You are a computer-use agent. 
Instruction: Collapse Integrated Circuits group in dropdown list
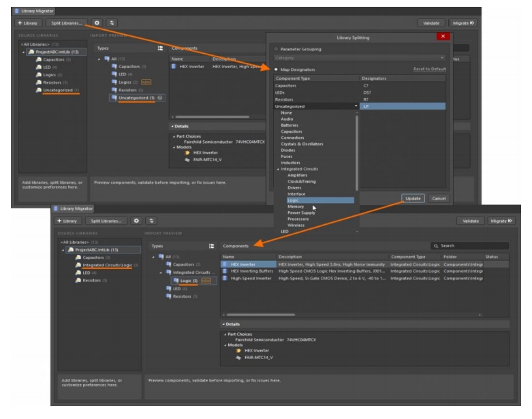tap(278, 169)
